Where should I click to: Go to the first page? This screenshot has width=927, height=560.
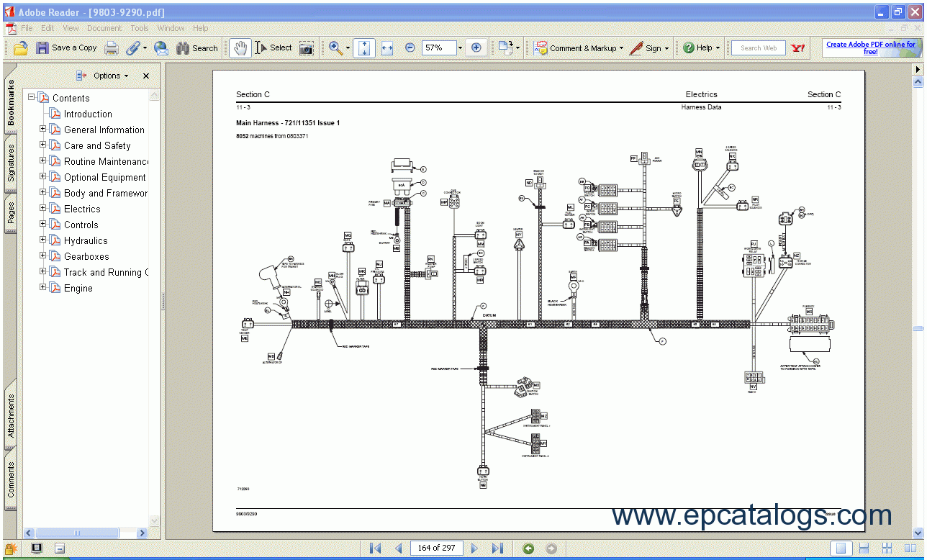tap(375, 548)
